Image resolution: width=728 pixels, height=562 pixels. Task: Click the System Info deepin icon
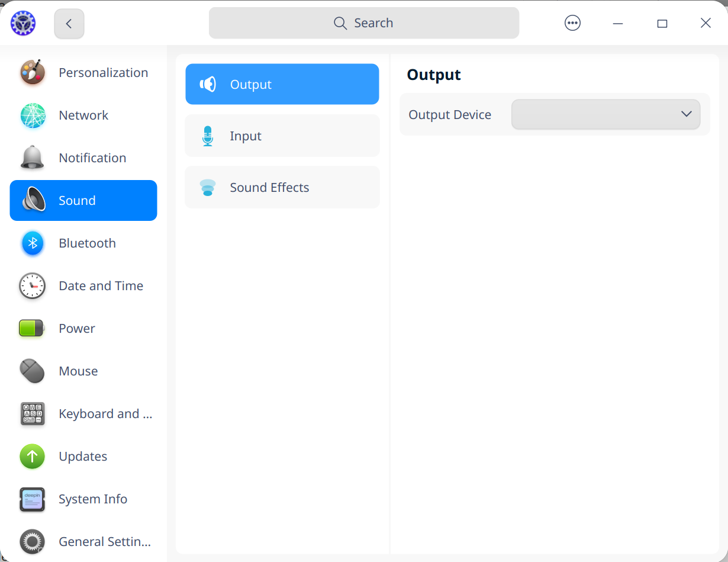click(x=33, y=499)
